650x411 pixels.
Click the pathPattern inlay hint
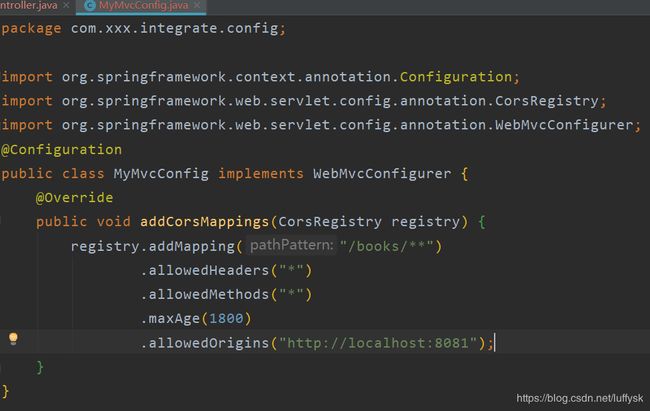(x=291, y=245)
